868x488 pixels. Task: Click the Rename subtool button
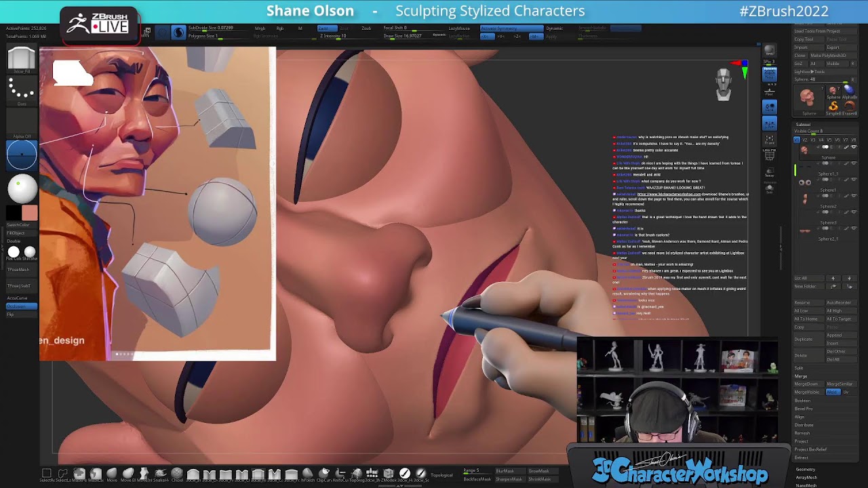point(808,302)
